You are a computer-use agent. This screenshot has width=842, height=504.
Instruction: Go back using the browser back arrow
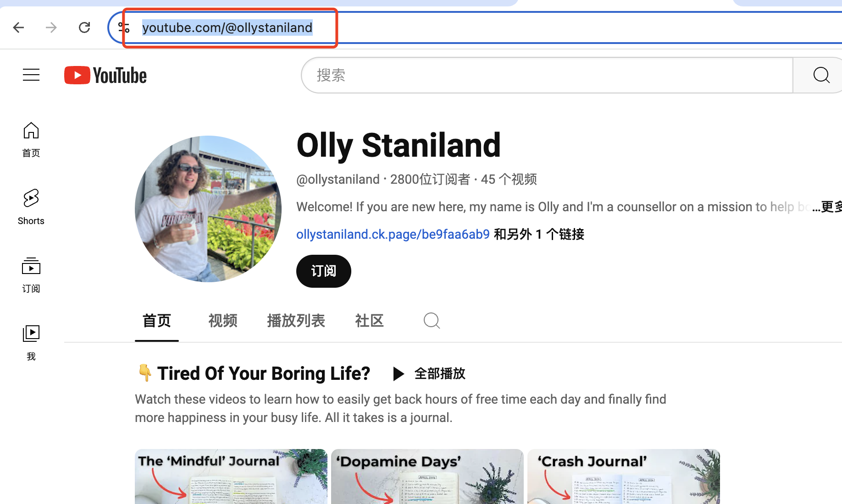(x=18, y=27)
